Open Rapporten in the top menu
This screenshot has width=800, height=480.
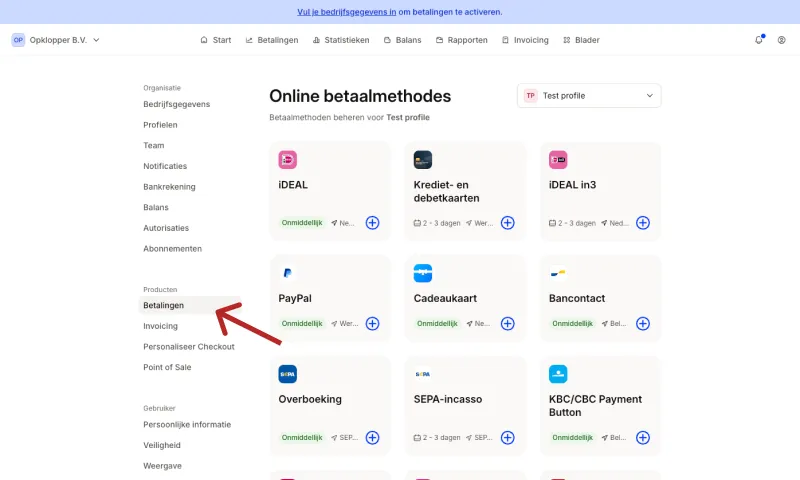(462, 40)
